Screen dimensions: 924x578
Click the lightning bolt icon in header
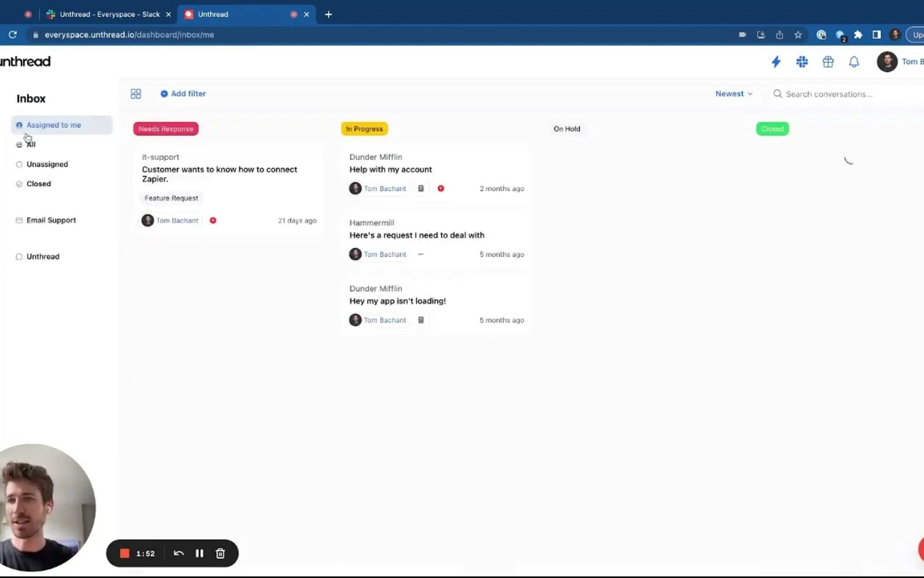click(776, 62)
